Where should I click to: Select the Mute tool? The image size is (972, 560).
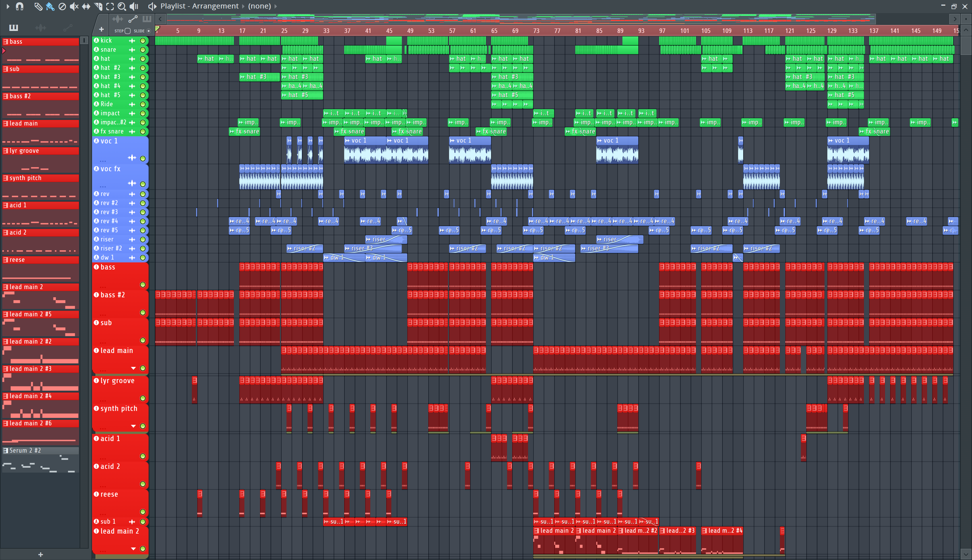(x=74, y=6)
